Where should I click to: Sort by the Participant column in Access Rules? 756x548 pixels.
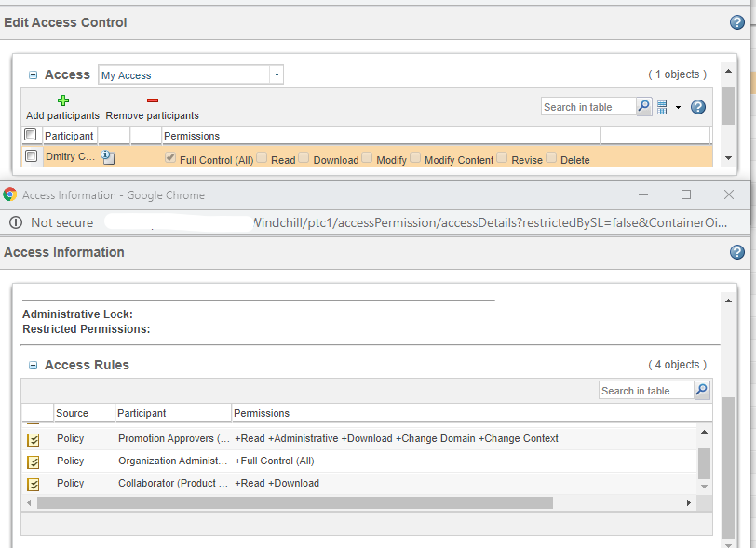point(142,413)
